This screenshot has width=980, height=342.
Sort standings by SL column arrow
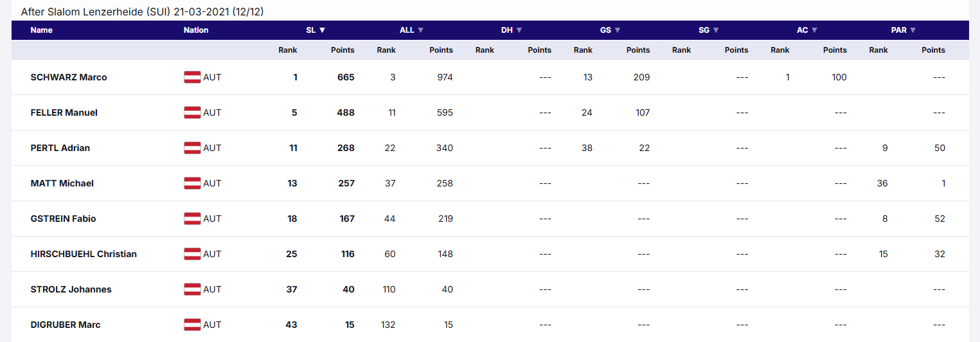pos(323,30)
